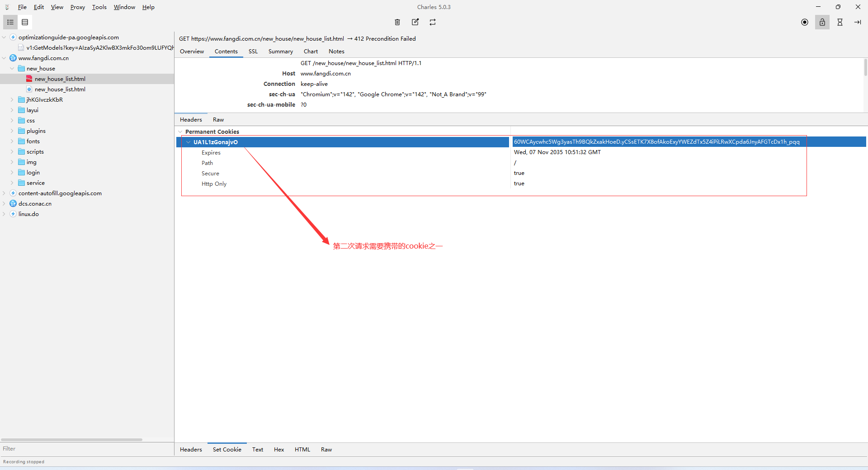Open the File menu
Viewport: 868px width, 470px height.
click(x=22, y=7)
